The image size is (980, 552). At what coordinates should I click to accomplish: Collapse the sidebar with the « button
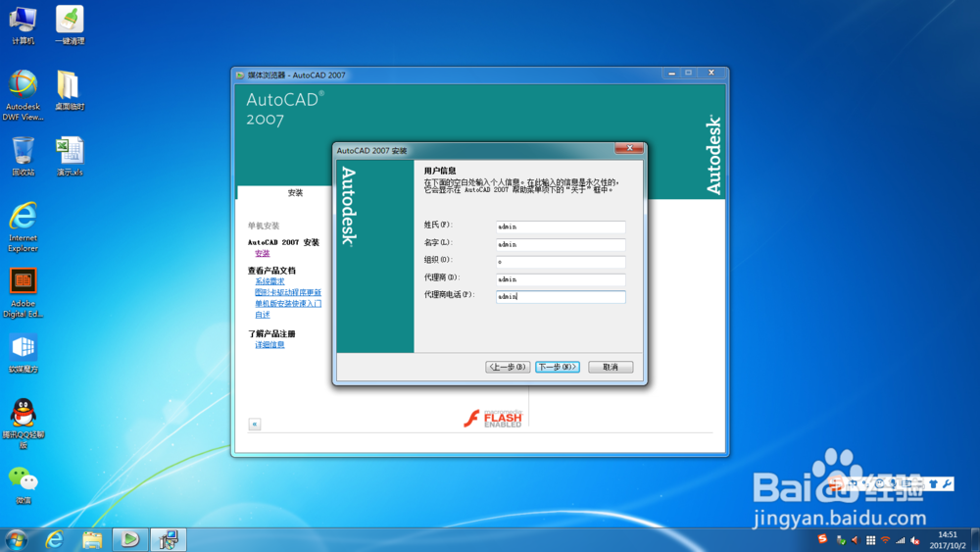pyautogui.click(x=255, y=425)
